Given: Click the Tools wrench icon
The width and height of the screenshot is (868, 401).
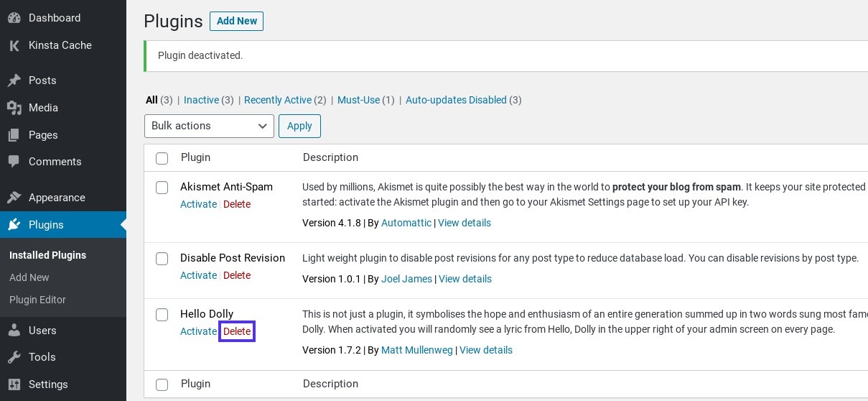Looking at the screenshot, I should coord(14,357).
